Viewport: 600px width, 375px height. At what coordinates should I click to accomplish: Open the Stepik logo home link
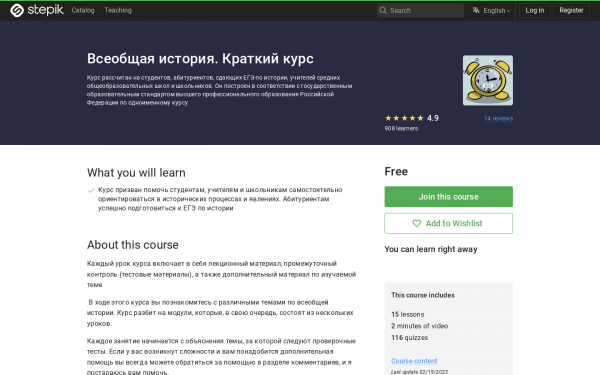37,10
